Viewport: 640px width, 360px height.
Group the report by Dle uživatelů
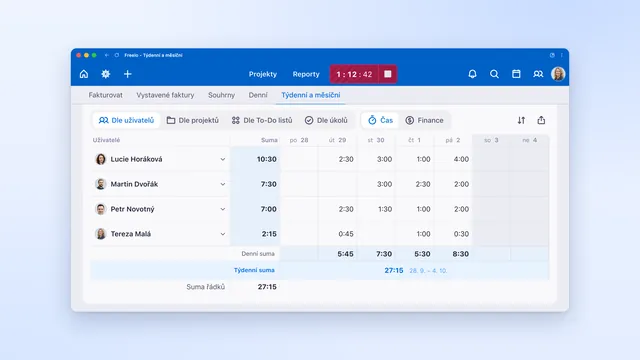pos(127,120)
